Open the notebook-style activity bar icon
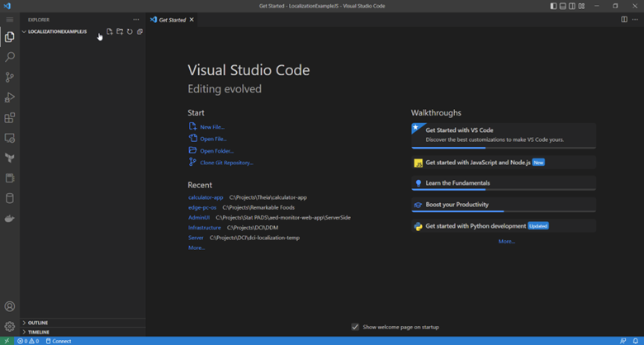The width and height of the screenshot is (644, 345). pyautogui.click(x=9, y=178)
